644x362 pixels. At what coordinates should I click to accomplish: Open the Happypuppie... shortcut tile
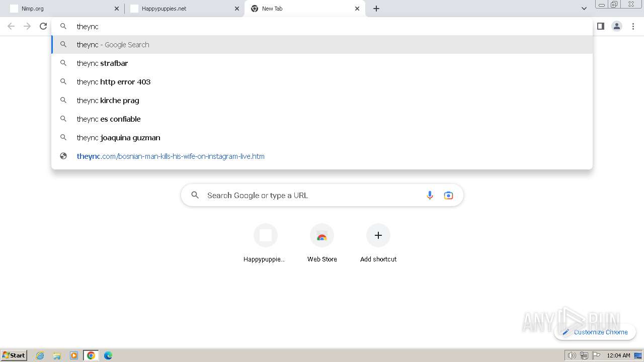pyautogui.click(x=265, y=243)
